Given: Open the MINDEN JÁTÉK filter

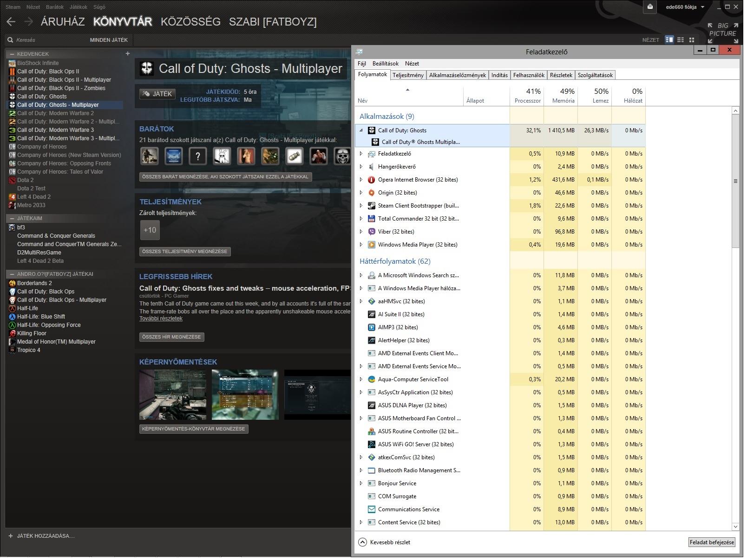Looking at the screenshot, I should [x=109, y=40].
